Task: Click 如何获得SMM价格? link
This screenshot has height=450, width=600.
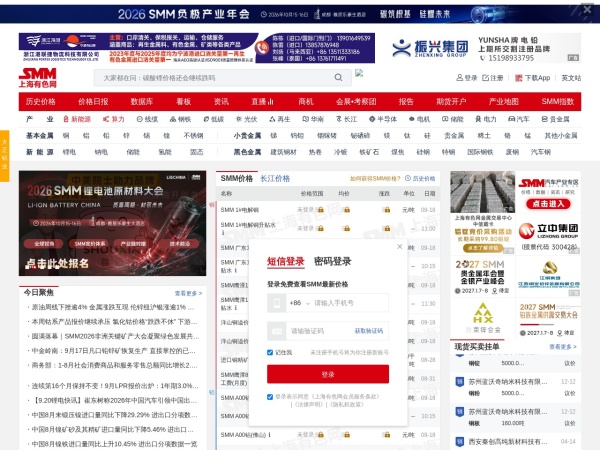Action: coord(375,178)
